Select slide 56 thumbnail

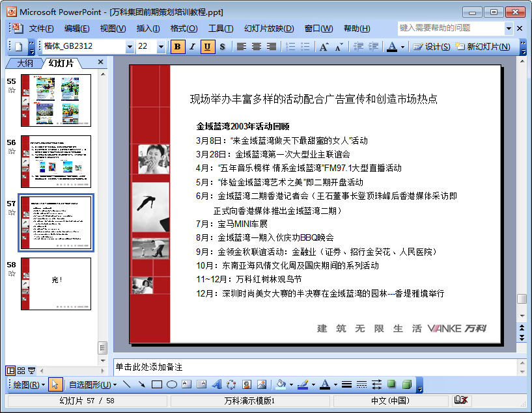pyautogui.click(x=56, y=161)
